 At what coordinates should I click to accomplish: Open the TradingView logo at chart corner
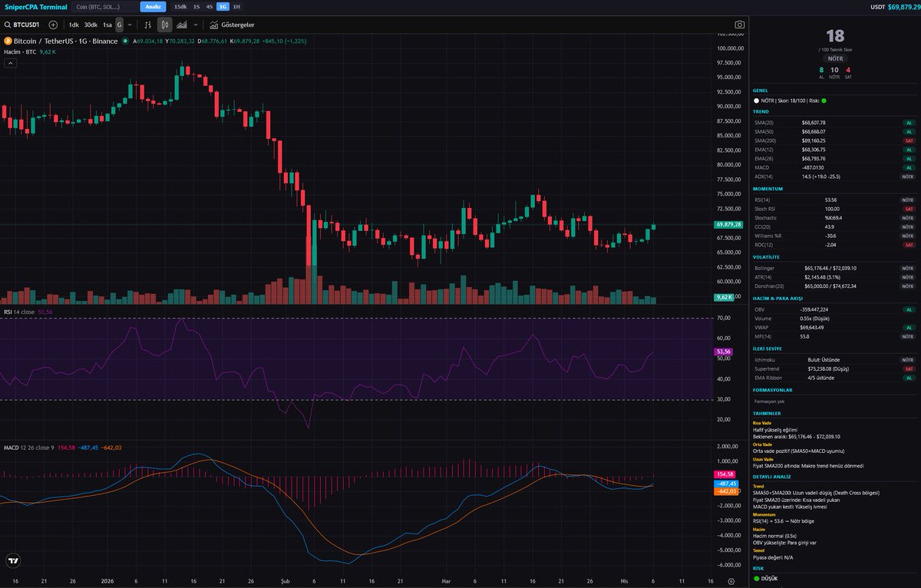[12, 561]
